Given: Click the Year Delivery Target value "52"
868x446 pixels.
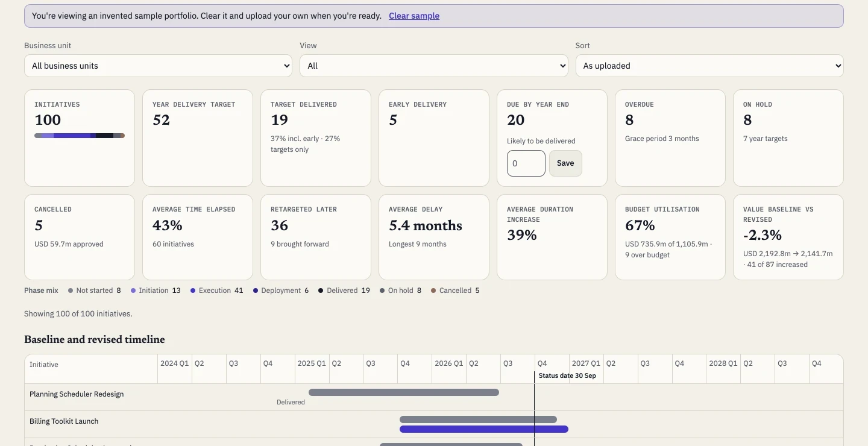Looking at the screenshot, I should (162, 120).
